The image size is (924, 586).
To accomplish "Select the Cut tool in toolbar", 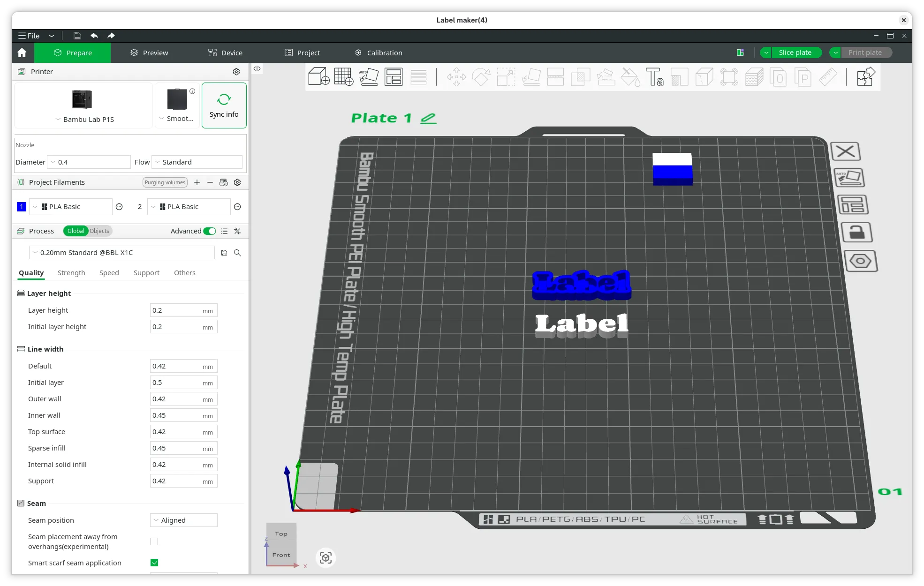I will (x=555, y=77).
